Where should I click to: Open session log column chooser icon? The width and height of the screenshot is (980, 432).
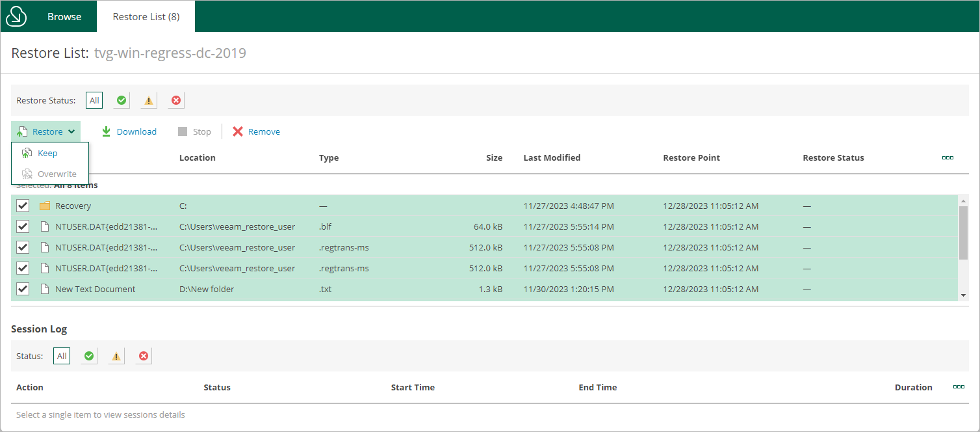tap(959, 386)
